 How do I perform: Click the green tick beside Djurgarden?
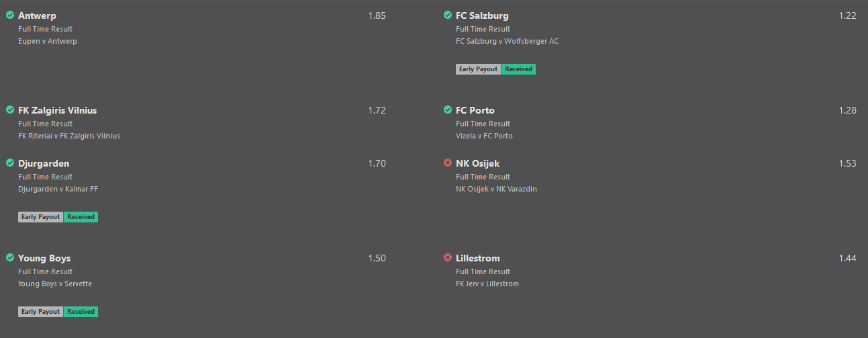point(10,163)
